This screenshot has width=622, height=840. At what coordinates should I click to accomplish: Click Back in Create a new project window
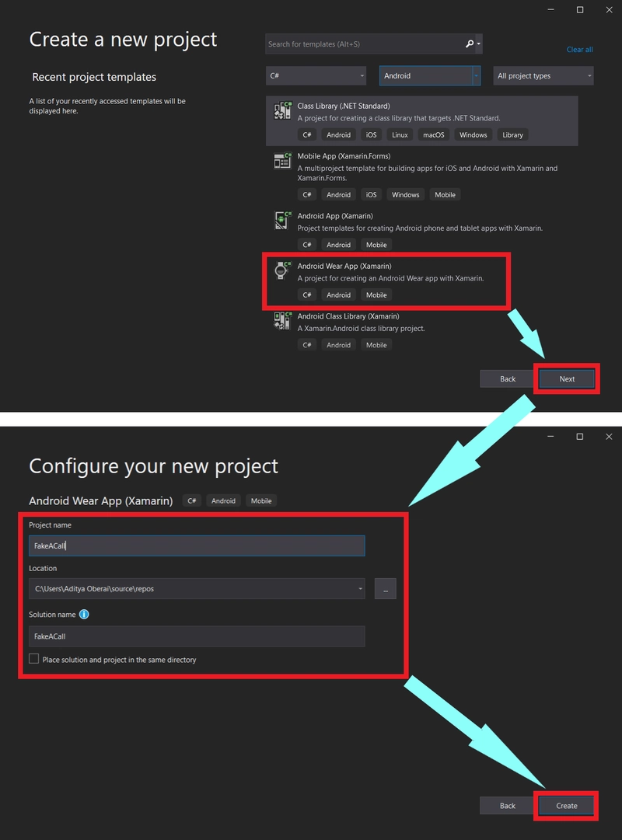click(x=508, y=378)
